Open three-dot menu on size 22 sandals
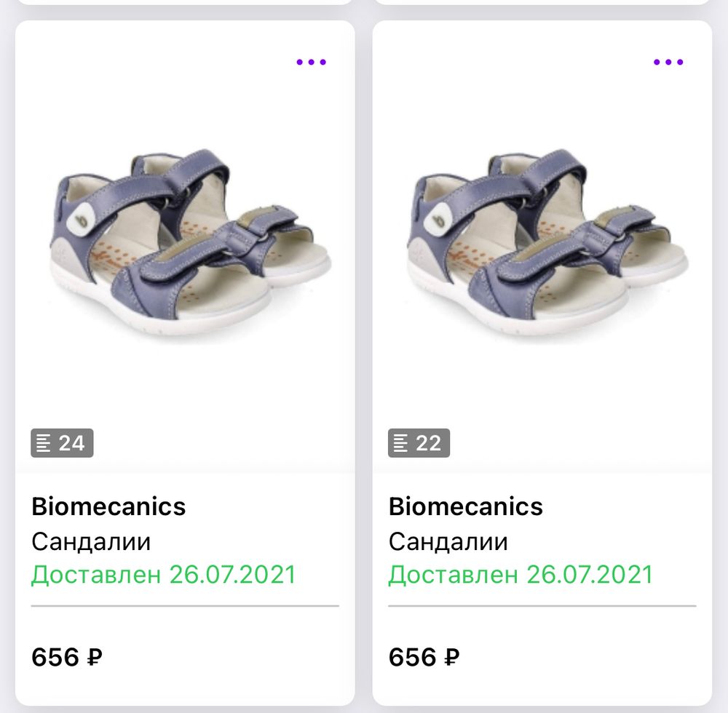The width and height of the screenshot is (728, 713). [668, 62]
